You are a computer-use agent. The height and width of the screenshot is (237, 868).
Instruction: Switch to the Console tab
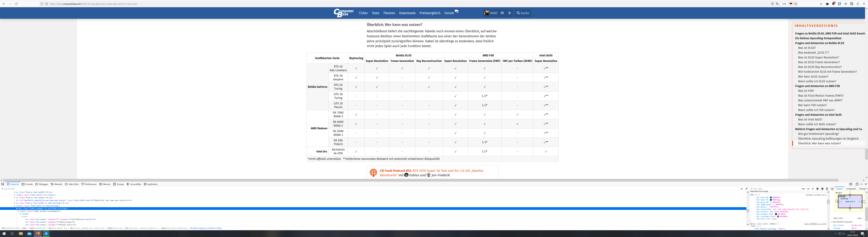pos(27,184)
